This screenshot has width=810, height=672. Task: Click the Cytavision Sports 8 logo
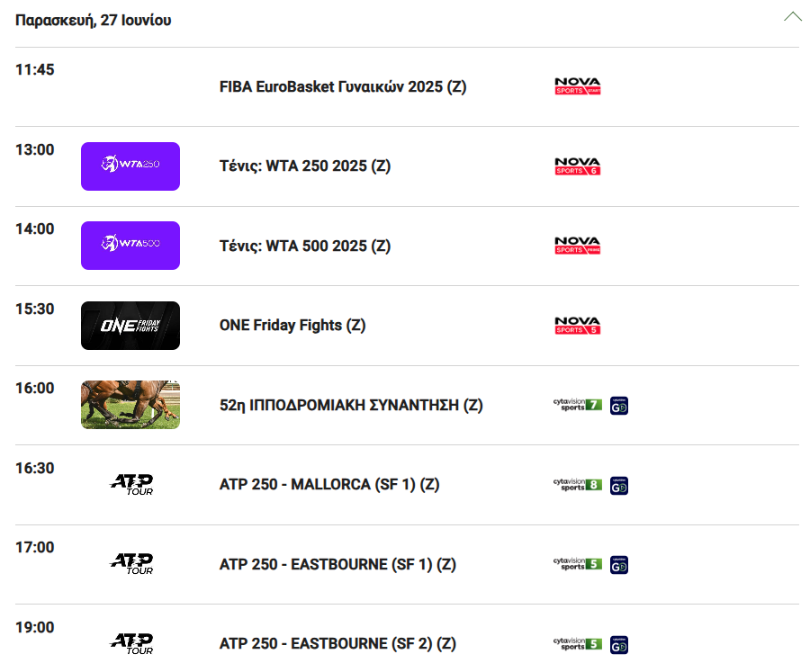pyautogui.click(x=578, y=485)
